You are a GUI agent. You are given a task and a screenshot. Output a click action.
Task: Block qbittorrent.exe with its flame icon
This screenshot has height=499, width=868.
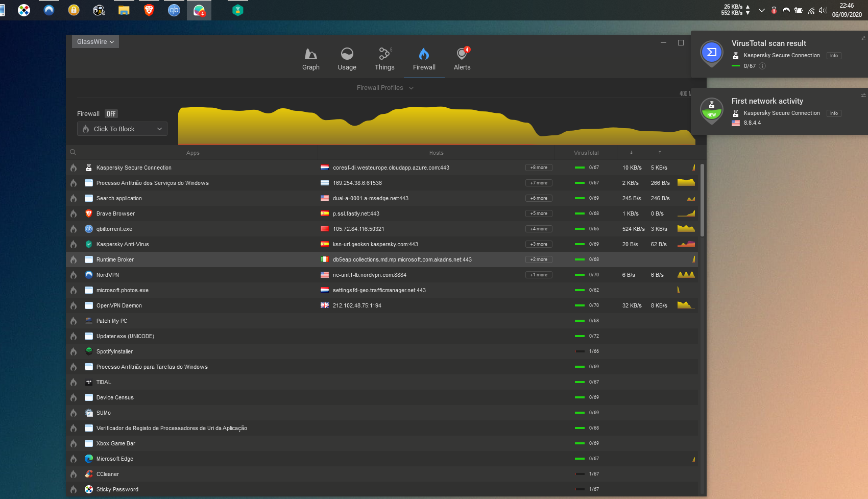74,229
